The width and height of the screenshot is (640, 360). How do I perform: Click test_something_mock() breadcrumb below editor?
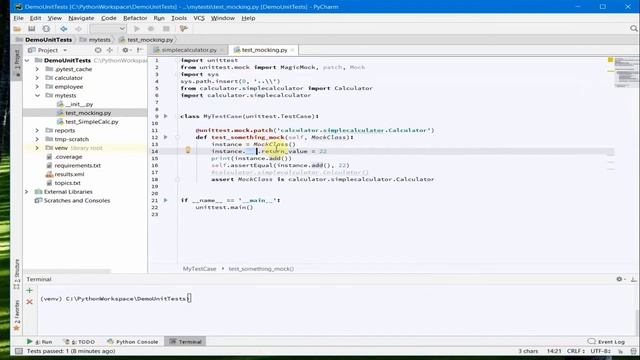tap(261, 269)
